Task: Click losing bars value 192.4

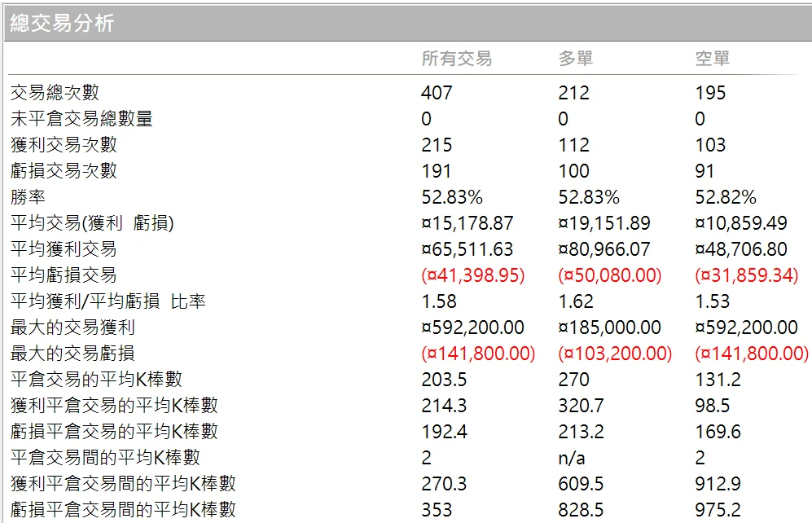Action: [x=445, y=432]
